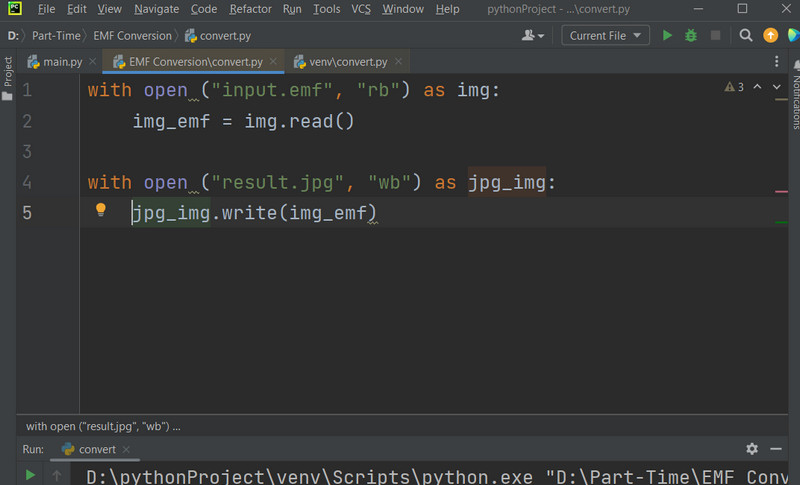Viewport: 800px width, 485px height.
Task: Click the D: breadcrumb
Action: click(13, 36)
